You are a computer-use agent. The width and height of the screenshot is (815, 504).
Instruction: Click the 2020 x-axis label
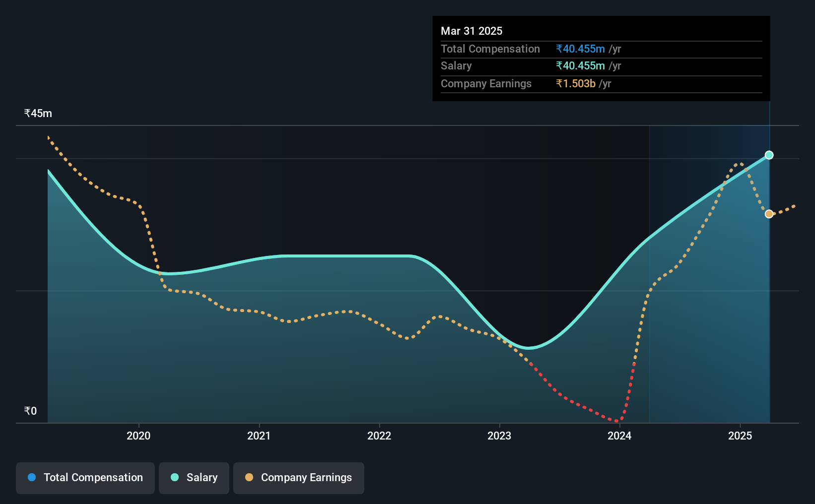138,436
